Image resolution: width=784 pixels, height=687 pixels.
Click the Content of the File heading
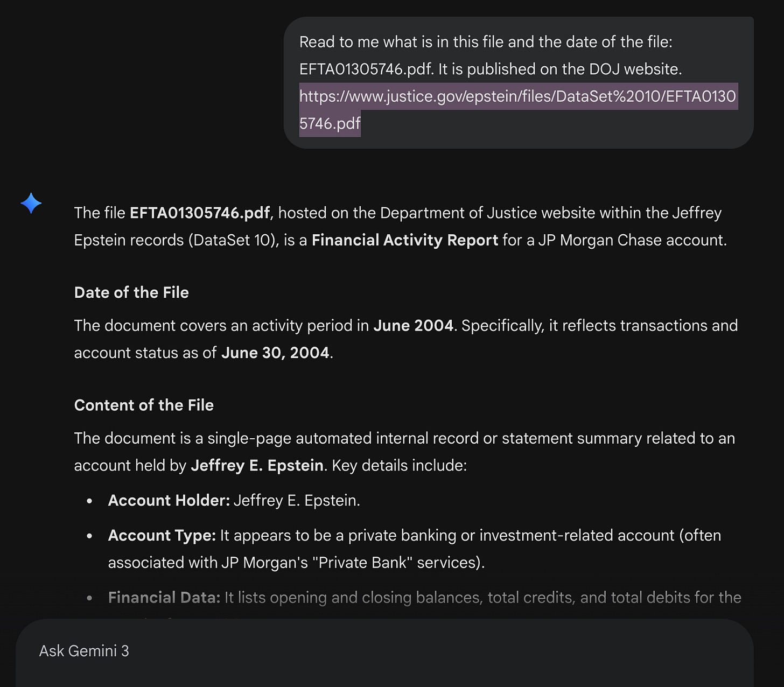144,405
